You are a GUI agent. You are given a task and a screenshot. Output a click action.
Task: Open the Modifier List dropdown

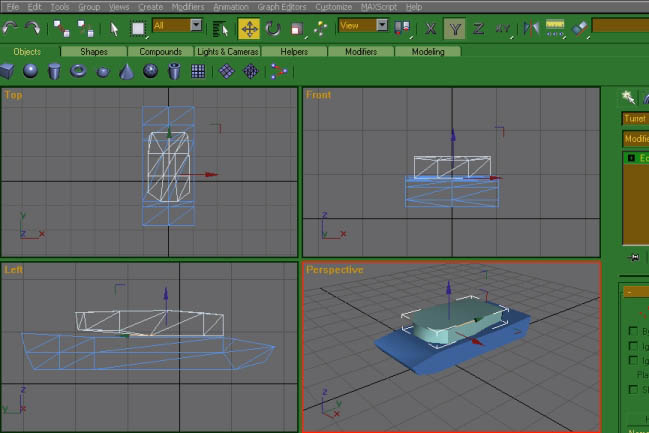[x=635, y=139]
